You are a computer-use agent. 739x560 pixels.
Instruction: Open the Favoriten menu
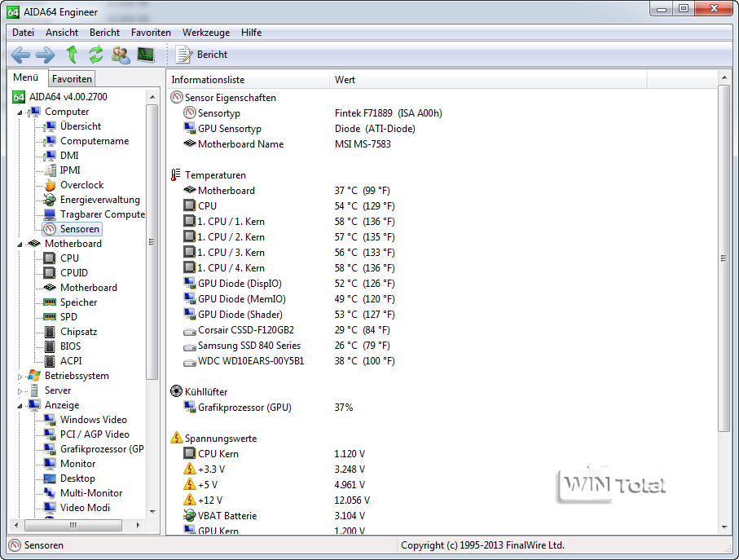point(151,33)
